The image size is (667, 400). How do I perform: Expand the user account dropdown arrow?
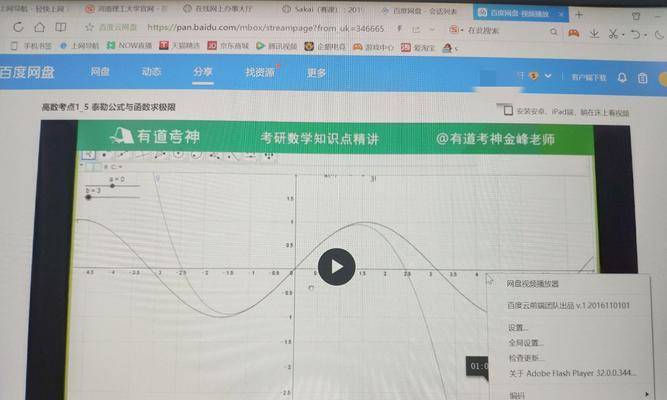[548, 76]
